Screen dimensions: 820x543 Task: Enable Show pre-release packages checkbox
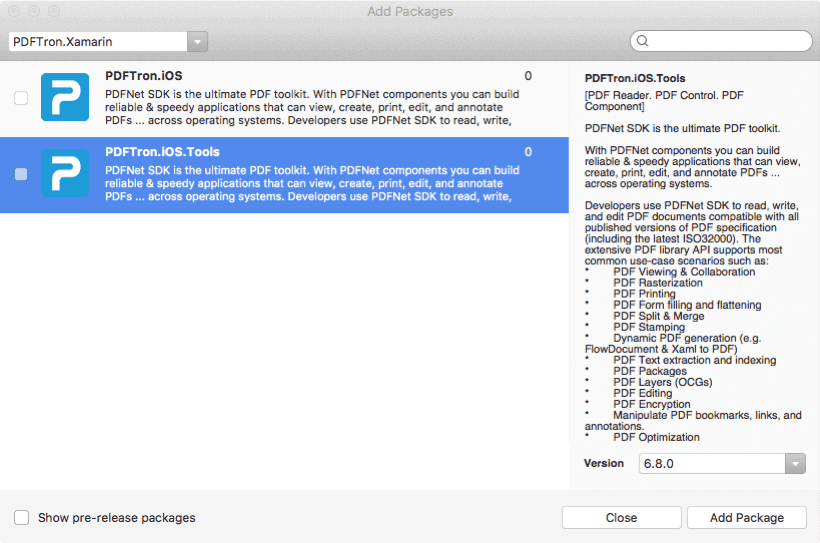point(22,518)
